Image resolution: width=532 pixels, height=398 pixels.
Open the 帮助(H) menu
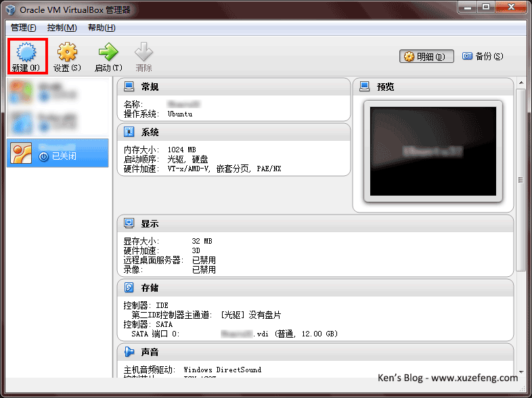pyautogui.click(x=102, y=28)
